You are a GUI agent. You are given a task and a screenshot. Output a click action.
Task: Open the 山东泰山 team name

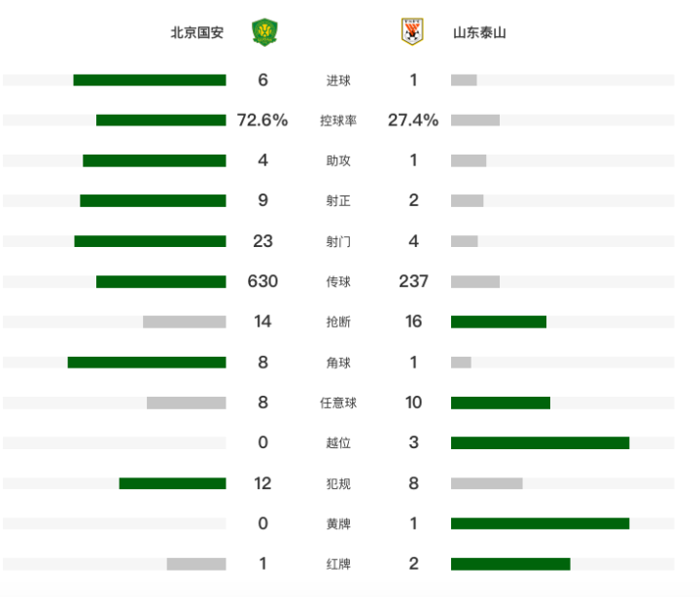pyautogui.click(x=479, y=33)
